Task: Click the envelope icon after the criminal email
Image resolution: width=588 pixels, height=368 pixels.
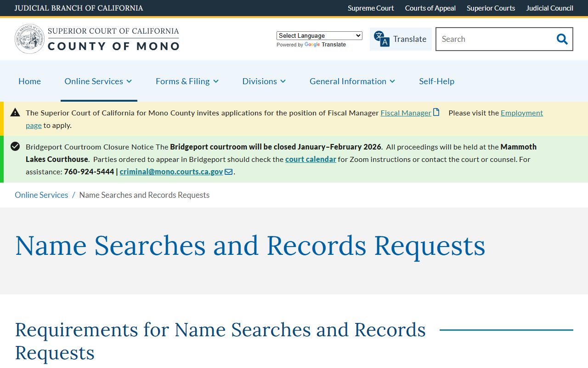Action: (229, 172)
